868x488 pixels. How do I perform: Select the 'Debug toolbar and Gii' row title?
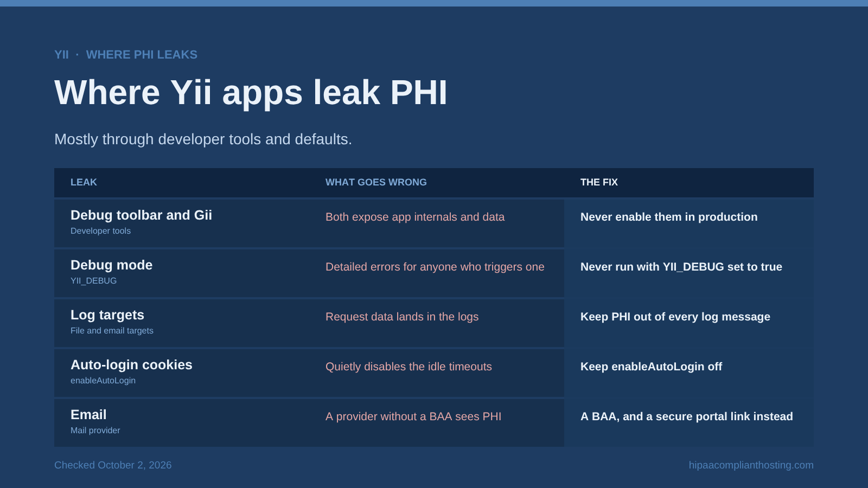coord(141,215)
